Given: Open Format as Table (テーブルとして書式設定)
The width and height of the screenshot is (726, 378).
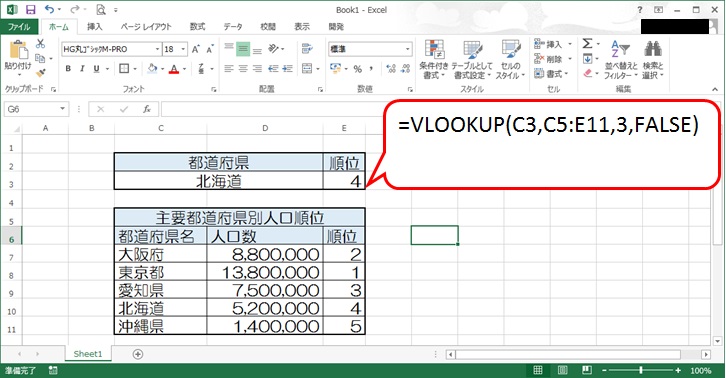Looking at the screenshot, I should pyautogui.click(x=472, y=59).
